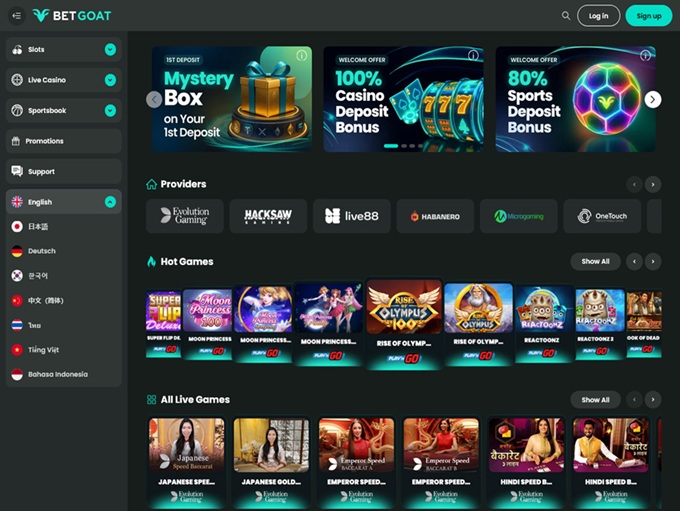Click the search magnifier icon in header
The width and height of the screenshot is (680, 511).
point(566,16)
